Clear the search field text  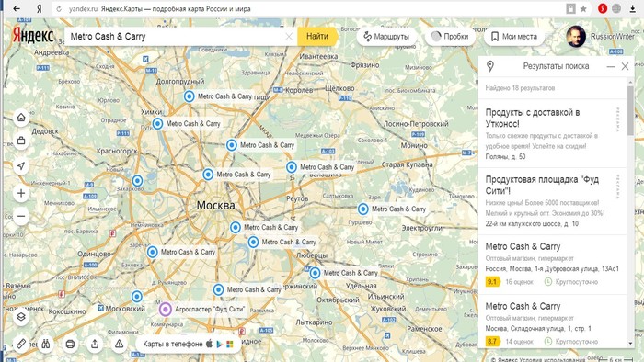289,37
